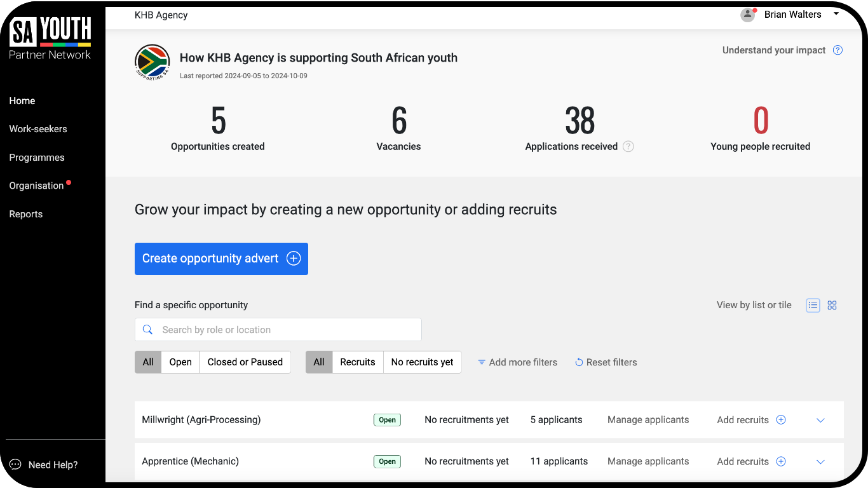Select the All recruits filter
The image size is (868, 488).
pyautogui.click(x=319, y=362)
